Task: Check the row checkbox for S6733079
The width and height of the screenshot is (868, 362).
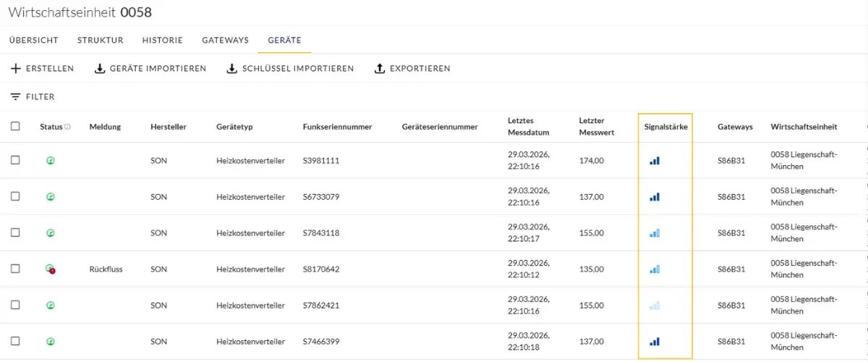Action: tap(15, 196)
